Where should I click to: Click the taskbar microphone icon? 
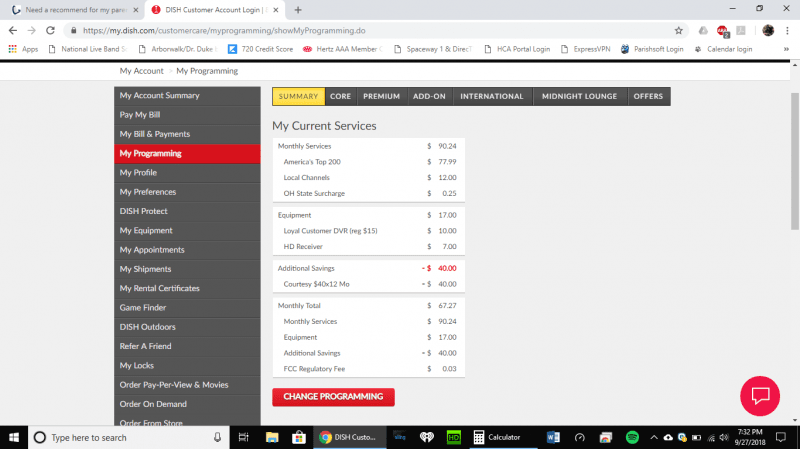pos(217,438)
